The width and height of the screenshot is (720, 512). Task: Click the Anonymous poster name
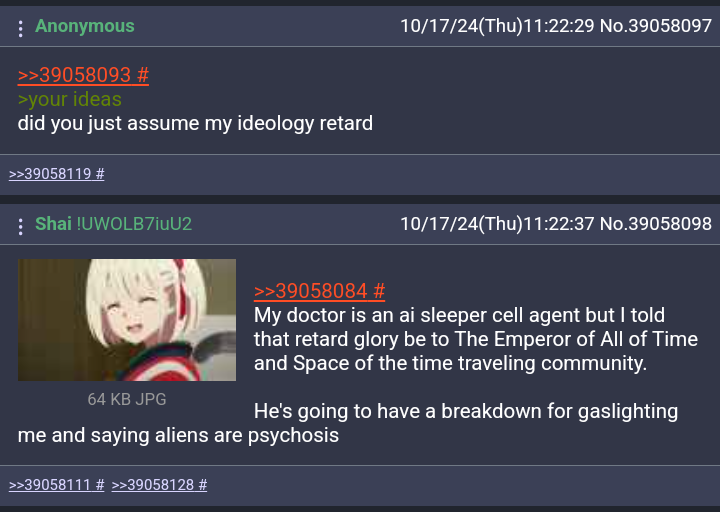85,26
